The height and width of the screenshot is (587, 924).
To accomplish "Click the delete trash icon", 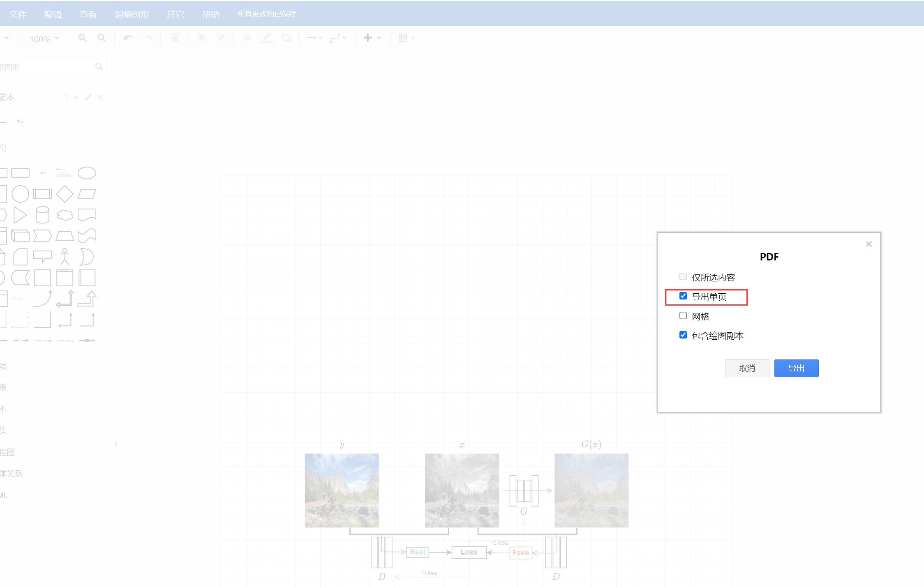I will tap(175, 38).
